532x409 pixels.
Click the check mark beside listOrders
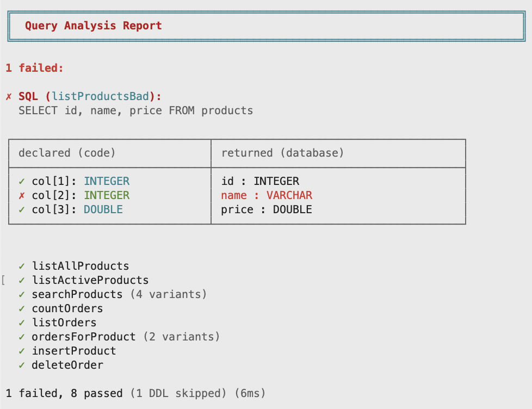pyautogui.click(x=22, y=323)
